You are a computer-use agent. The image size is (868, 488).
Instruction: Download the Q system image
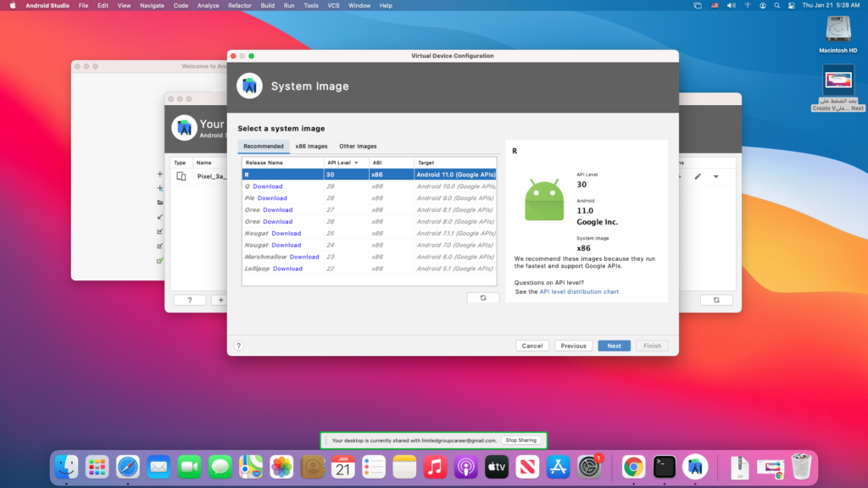tap(267, 186)
